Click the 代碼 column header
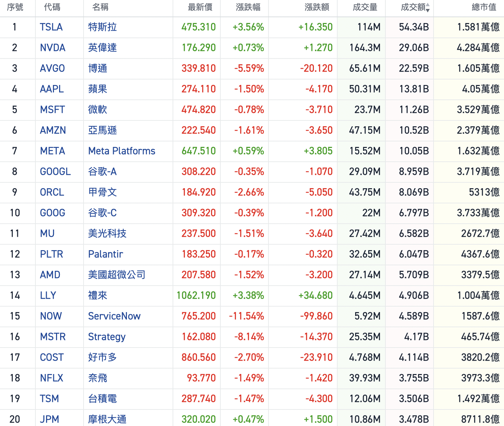 (52, 7)
